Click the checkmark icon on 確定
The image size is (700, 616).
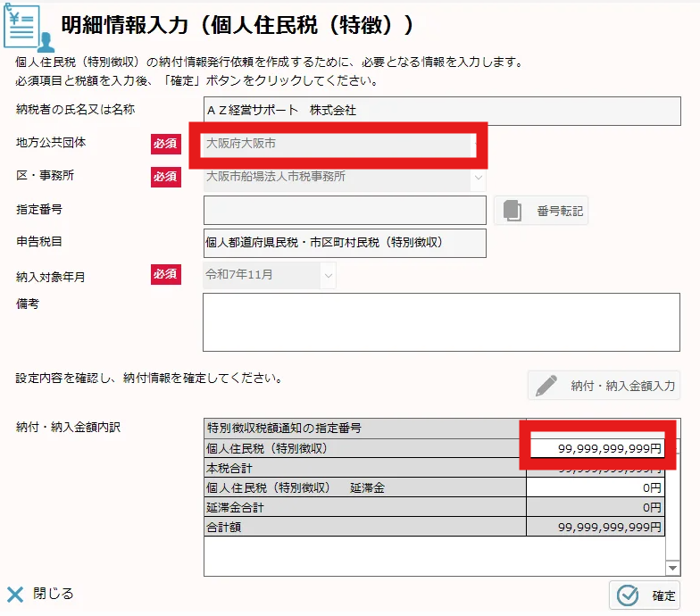click(x=628, y=595)
